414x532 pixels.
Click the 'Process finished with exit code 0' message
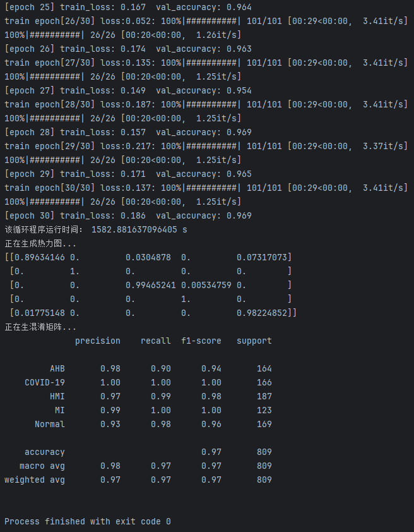[x=87, y=521]
